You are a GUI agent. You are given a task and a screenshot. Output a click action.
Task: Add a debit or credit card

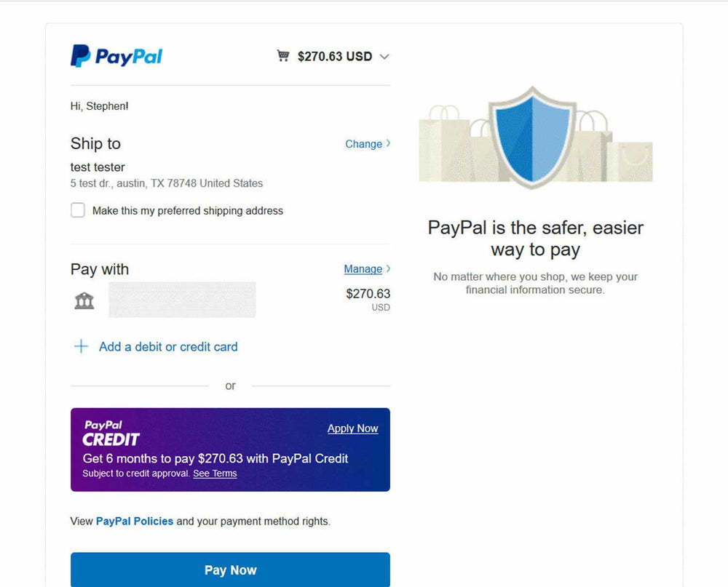(168, 347)
